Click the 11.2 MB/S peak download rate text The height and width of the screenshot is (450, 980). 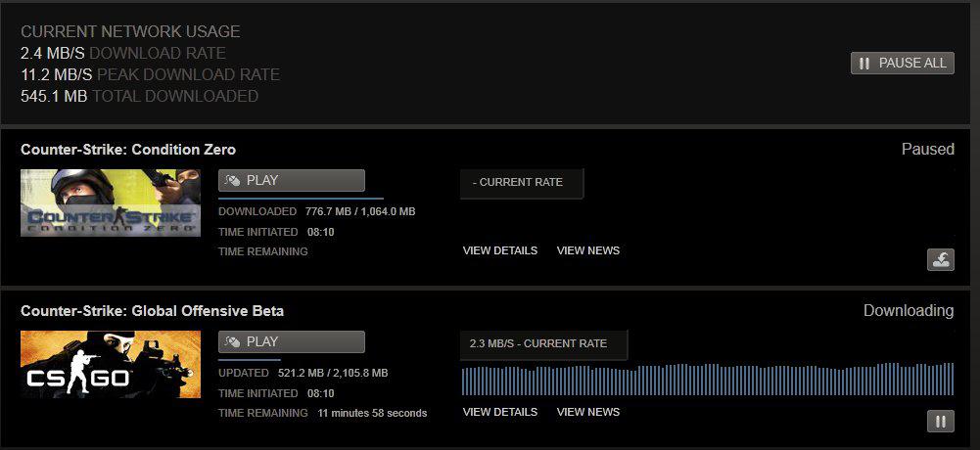click(x=150, y=75)
